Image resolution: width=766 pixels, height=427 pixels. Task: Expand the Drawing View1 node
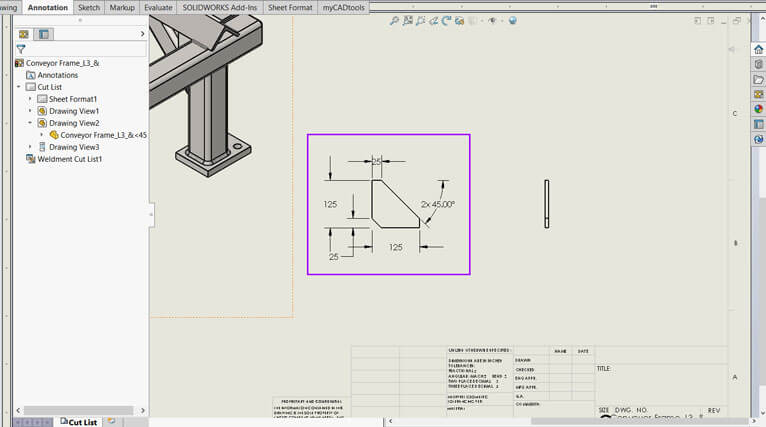click(x=30, y=111)
